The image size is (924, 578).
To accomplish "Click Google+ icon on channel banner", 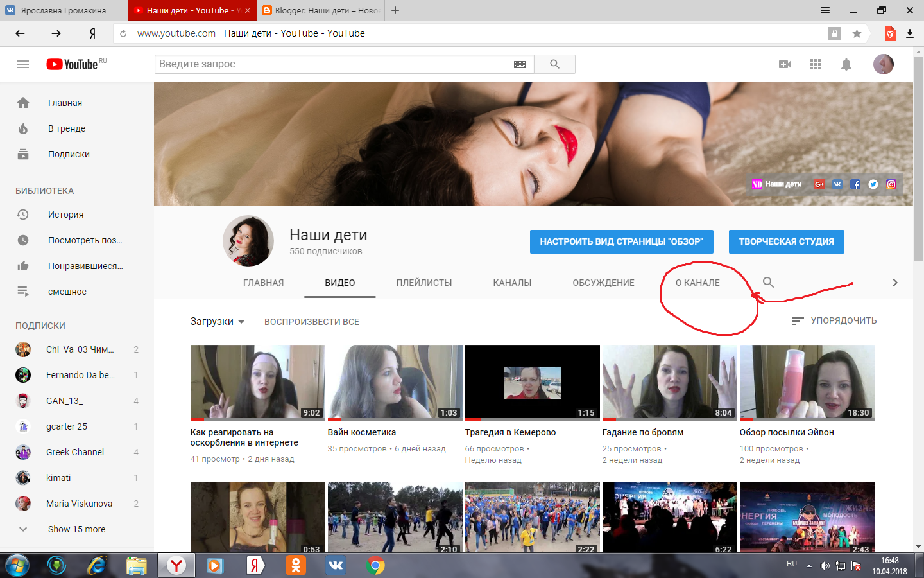I will [x=819, y=184].
